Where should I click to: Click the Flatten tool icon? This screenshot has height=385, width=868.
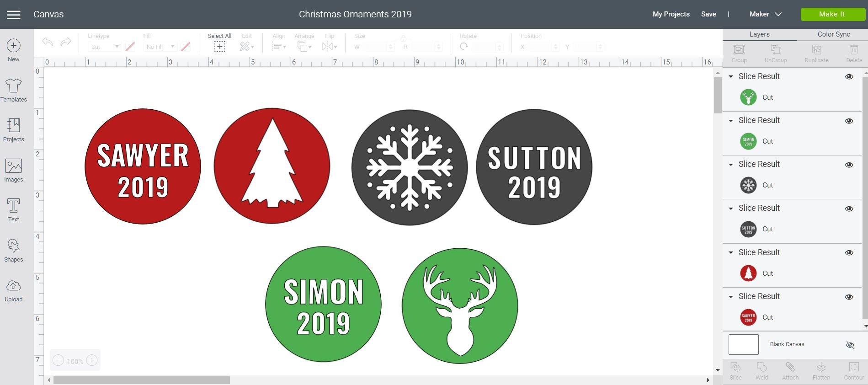[x=821, y=367]
